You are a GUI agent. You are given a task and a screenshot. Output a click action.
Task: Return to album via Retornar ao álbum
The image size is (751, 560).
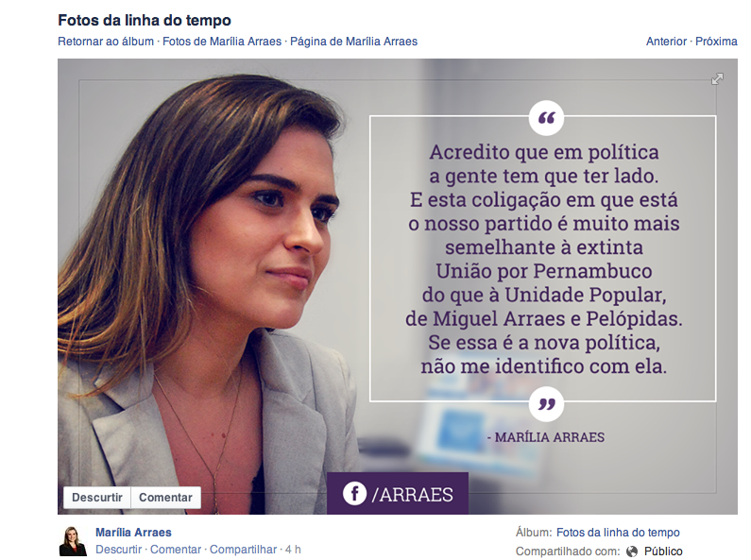tap(106, 42)
